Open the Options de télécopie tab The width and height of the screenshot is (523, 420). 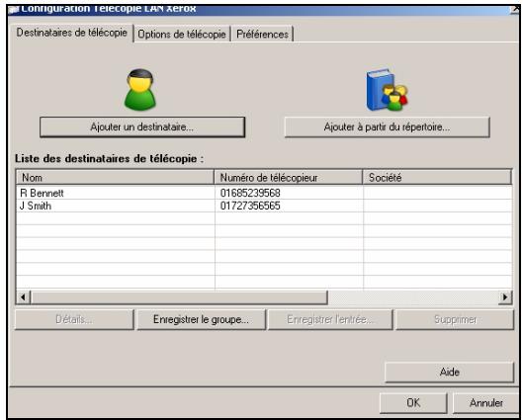[182, 34]
